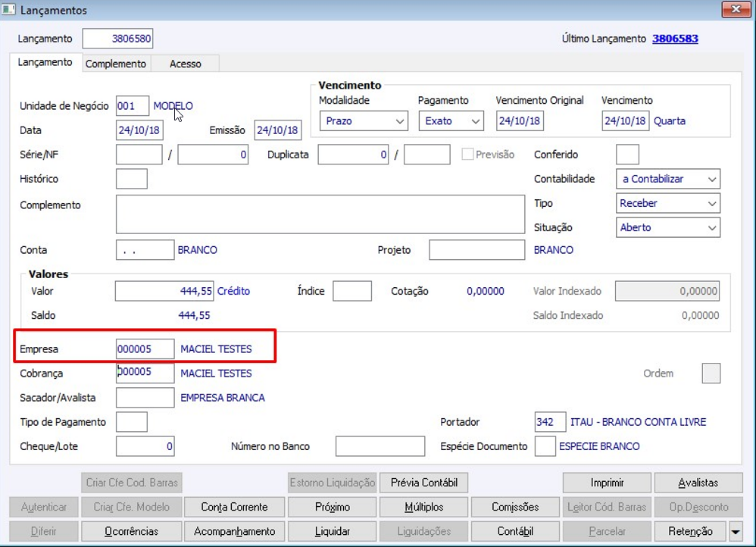
Task: Click the Vencimento date field
Action: [626, 121]
